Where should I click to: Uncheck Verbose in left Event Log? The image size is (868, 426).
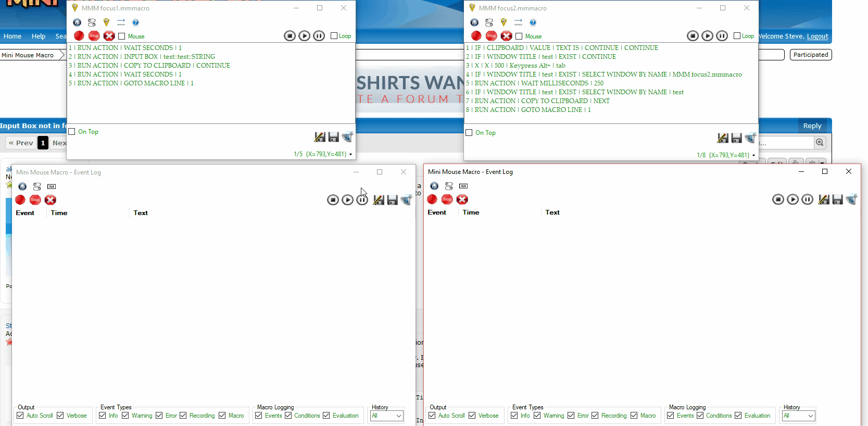pos(60,416)
